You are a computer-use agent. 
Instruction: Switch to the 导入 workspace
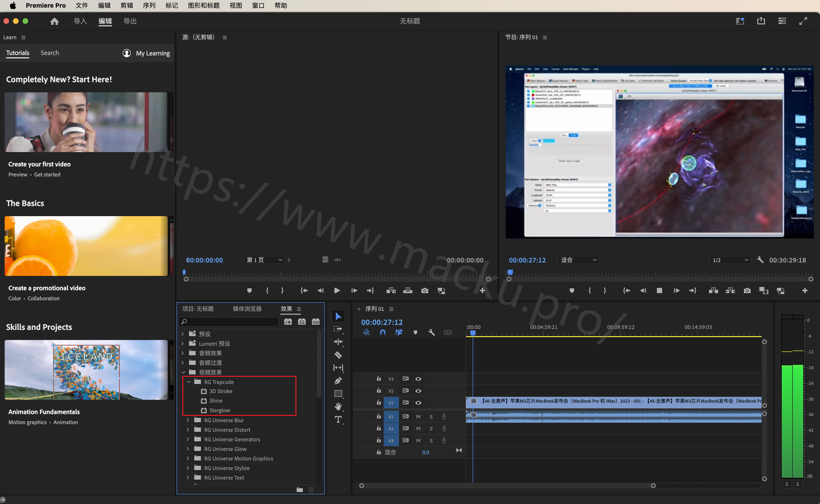[80, 21]
